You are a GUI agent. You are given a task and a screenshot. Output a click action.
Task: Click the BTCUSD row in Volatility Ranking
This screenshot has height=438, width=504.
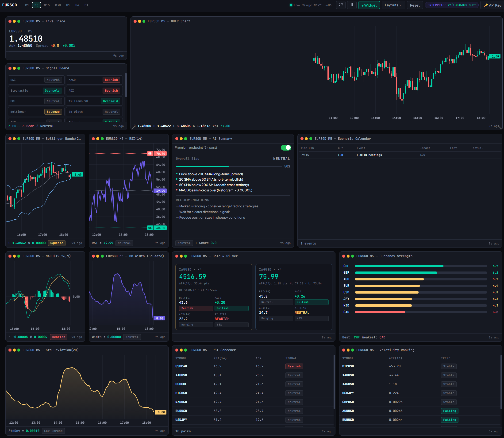[x=420, y=366]
